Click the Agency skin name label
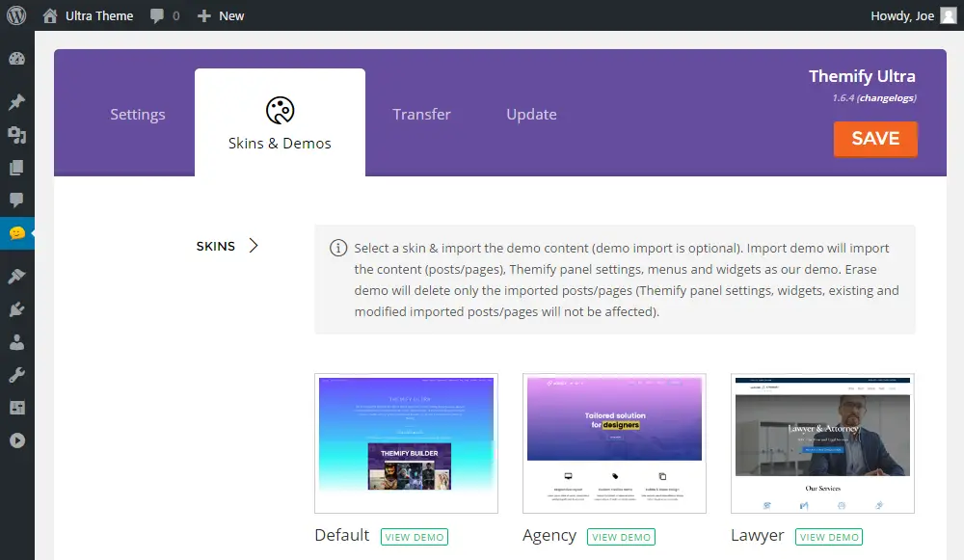This screenshot has width=964, height=560. tap(549, 535)
